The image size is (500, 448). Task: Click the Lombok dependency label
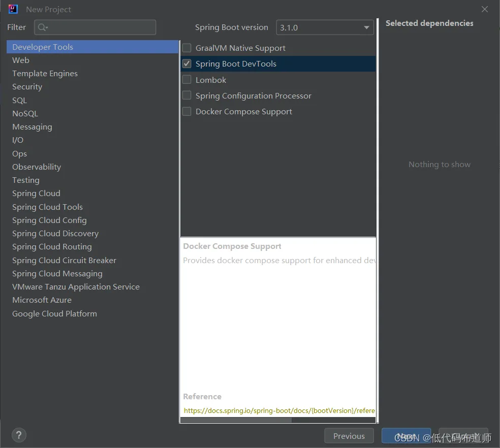tap(211, 80)
